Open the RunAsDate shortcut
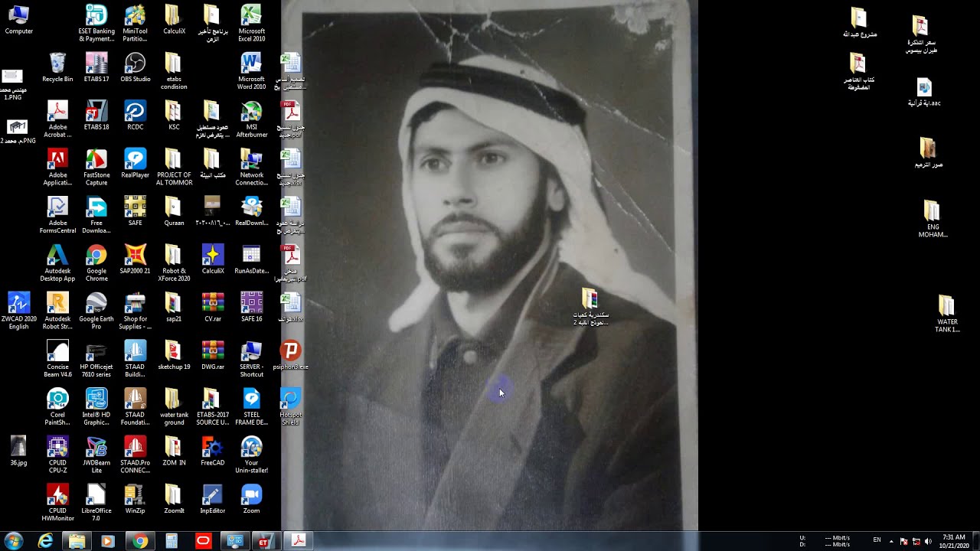Image resolution: width=980 pixels, height=551 pixels. (251, 259)
